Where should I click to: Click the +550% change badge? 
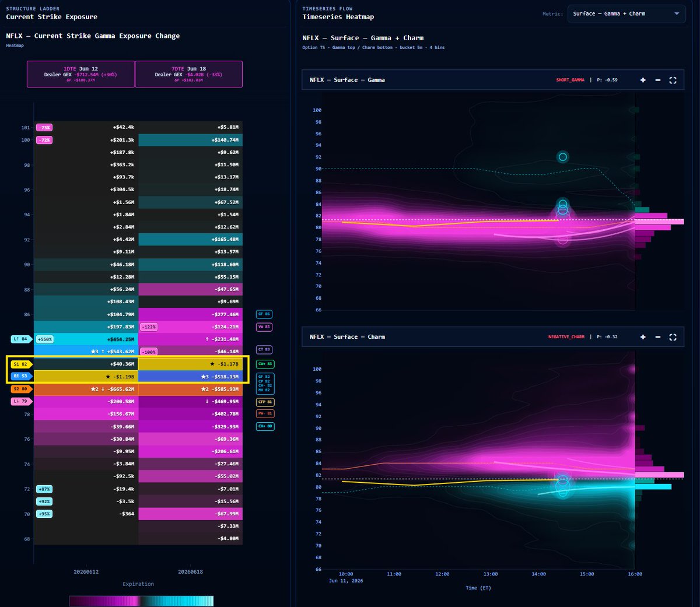point(45,339)
